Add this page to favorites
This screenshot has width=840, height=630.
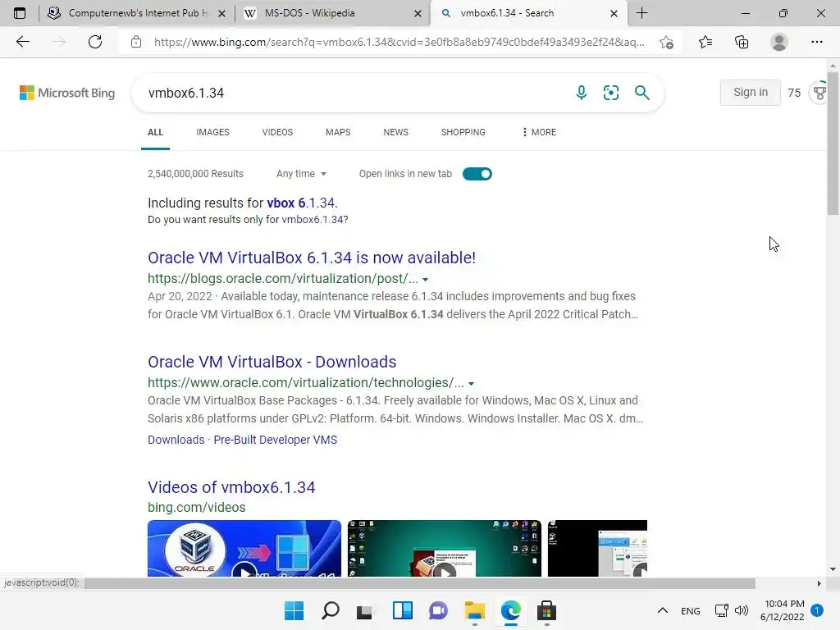pos(666,42)
